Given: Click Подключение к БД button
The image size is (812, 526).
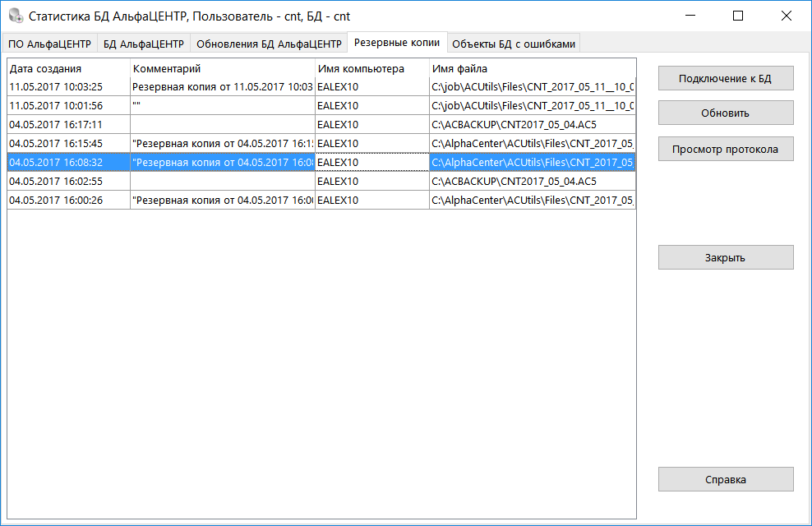Looking at the screenshot, I should (726, 78).
